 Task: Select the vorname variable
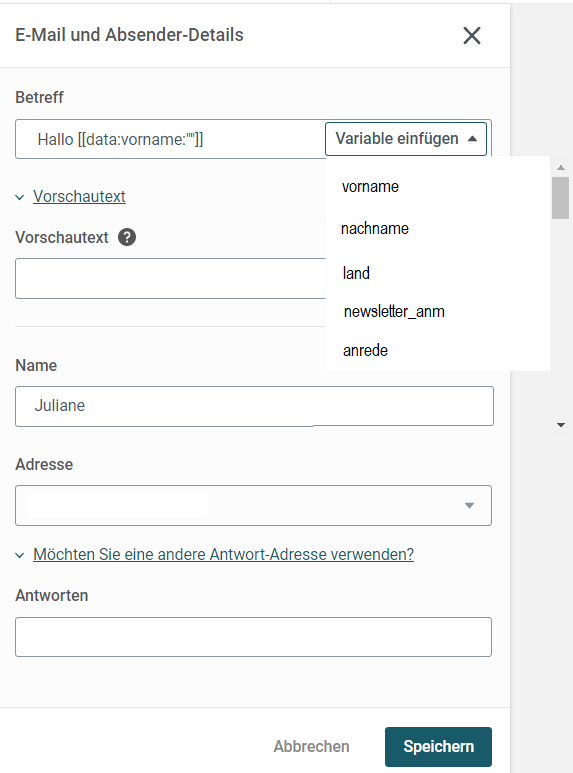click(370, 187)
